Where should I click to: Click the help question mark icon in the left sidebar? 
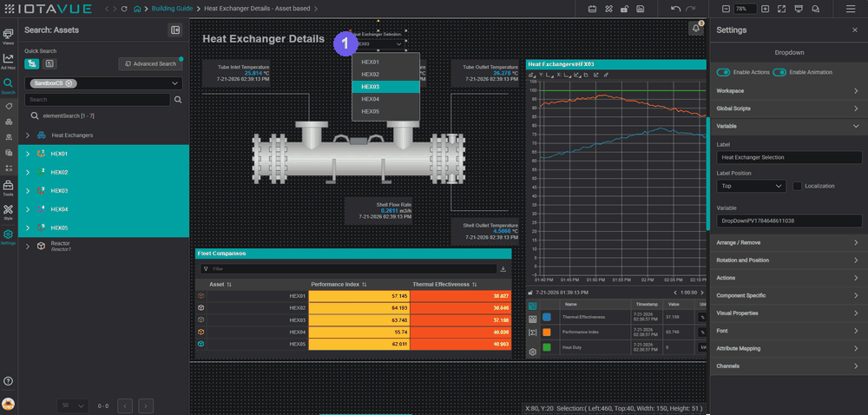pyautogui.click(x=9, y=380)
